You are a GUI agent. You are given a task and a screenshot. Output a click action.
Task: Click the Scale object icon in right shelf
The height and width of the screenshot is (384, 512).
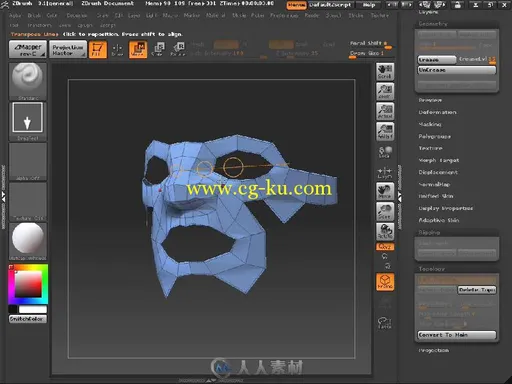(x=385, y=211)
